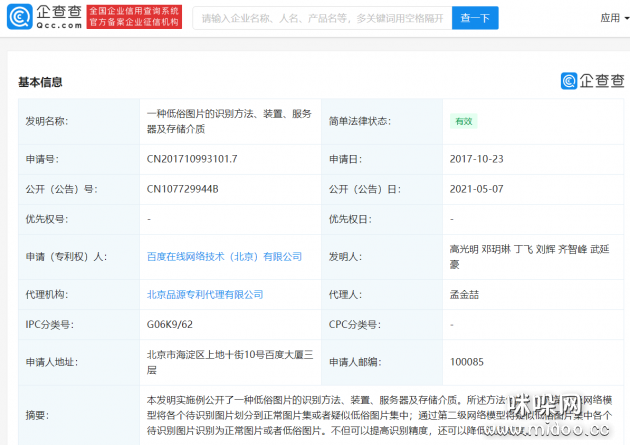Click publication date 2021-05-07

(477, 189)
